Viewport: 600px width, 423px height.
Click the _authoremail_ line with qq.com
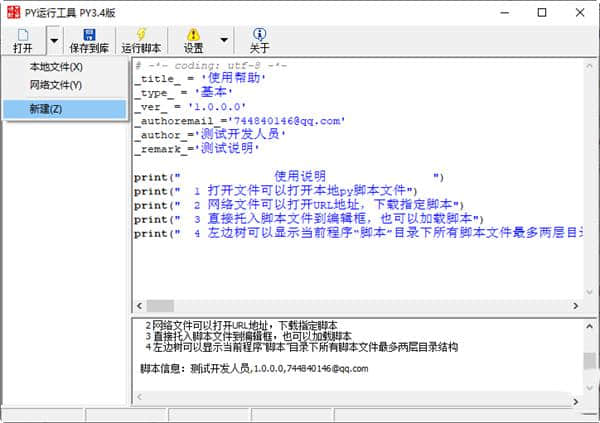point(240,121)
